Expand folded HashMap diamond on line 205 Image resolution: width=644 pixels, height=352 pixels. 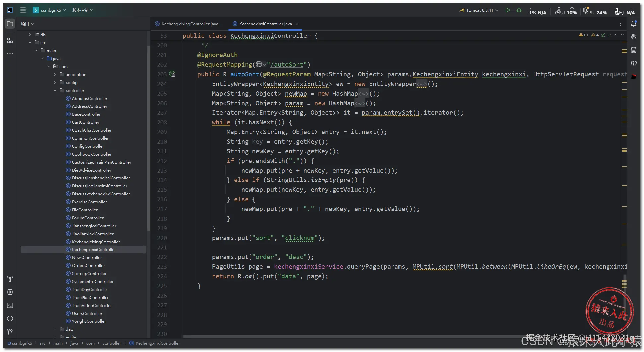pyautogui.click(x=363, y=94)
